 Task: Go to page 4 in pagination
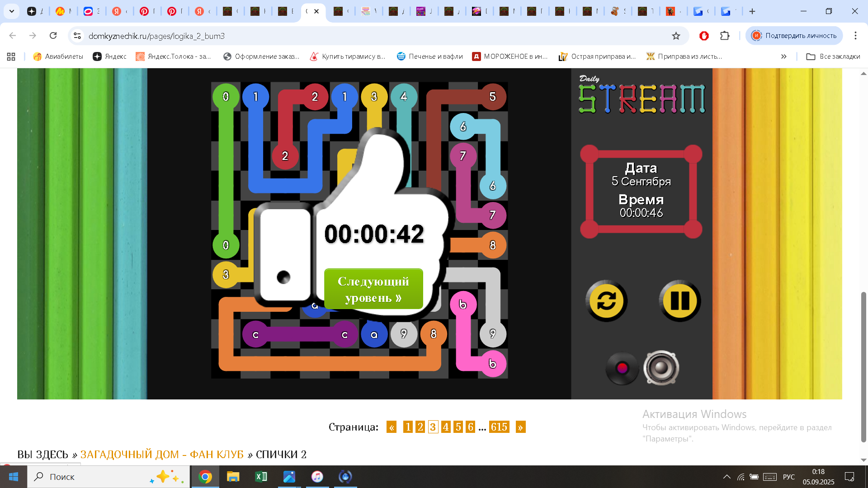point(446,427)
